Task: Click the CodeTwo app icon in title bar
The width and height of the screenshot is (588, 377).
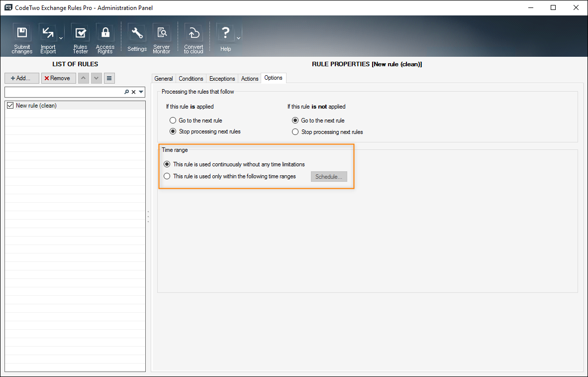Action: [x=8, y=7]
